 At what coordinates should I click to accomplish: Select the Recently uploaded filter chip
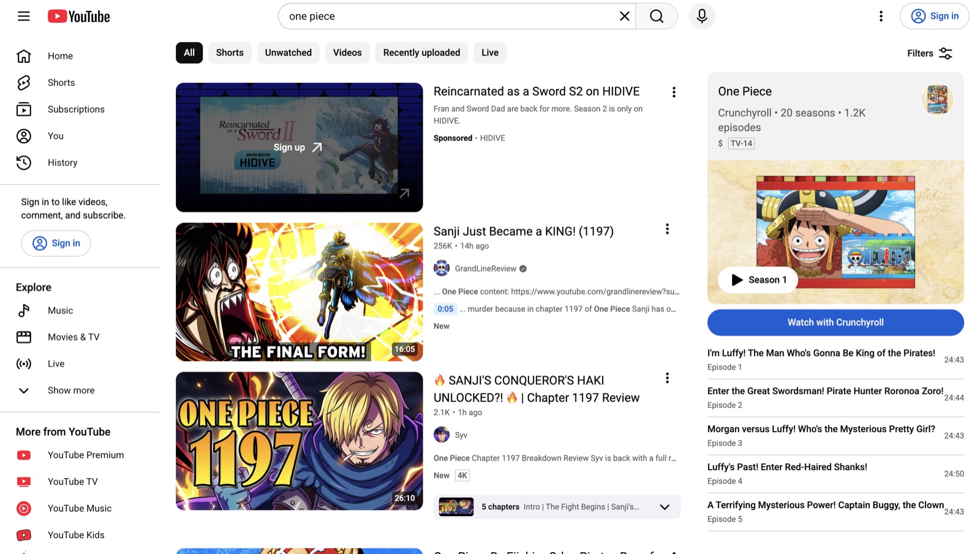pyautogui.click(x=421, y=53)
